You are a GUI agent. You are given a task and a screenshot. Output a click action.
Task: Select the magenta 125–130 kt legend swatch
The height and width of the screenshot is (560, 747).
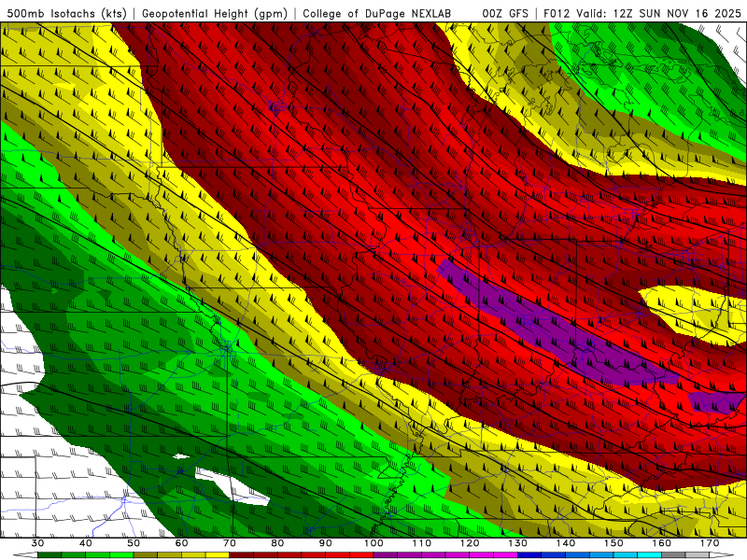click(505, 555)
